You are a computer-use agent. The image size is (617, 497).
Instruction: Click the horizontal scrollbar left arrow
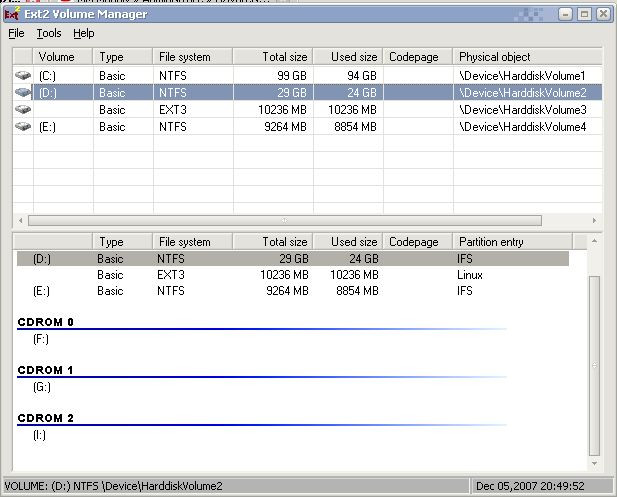click(x=20, y=220)
